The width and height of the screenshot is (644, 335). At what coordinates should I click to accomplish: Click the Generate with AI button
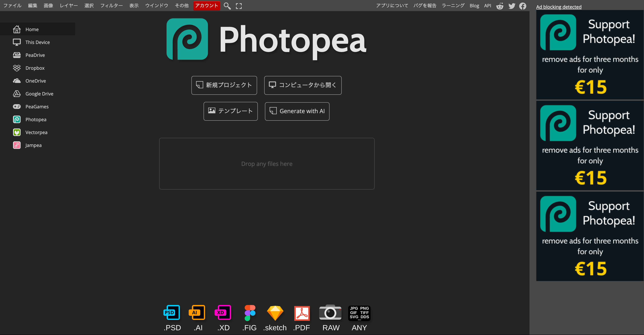click(x=297, y=111)
